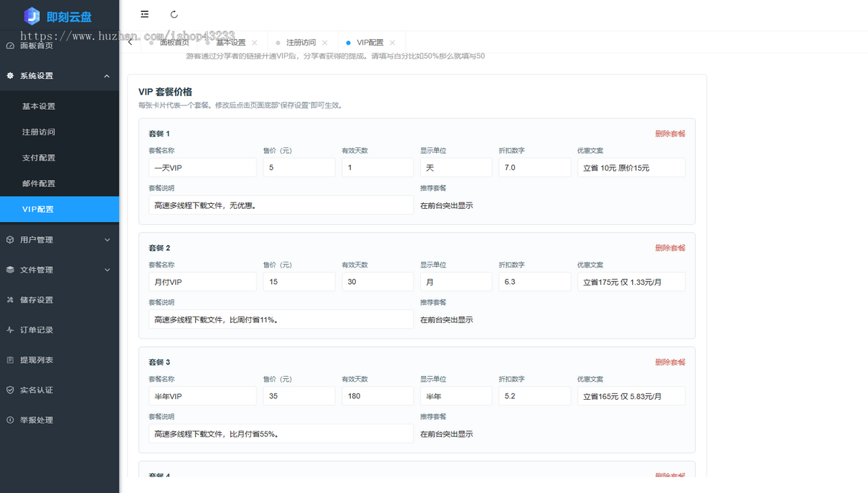Open 基本设置 in the sidebar submenu
This screenshot has height=493, width=868.
tap(59, 106)
